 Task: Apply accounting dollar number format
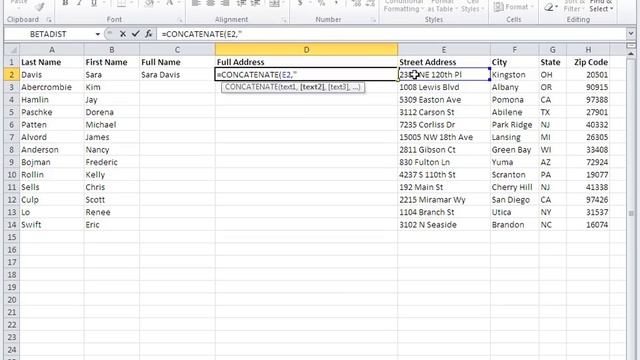coord(300,3)
